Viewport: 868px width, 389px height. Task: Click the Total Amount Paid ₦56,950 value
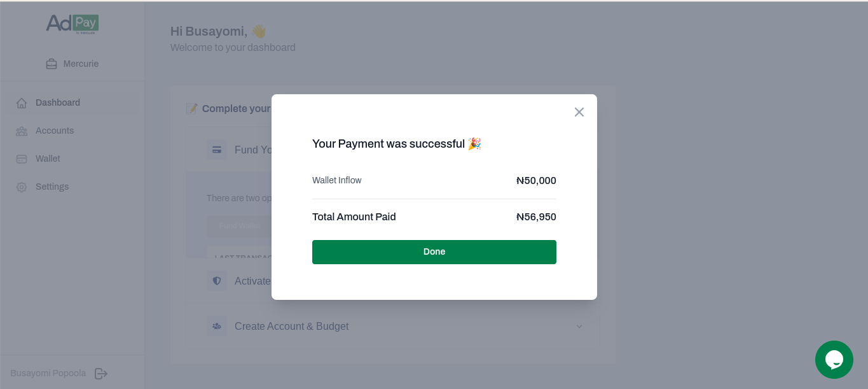pos(536,217)
